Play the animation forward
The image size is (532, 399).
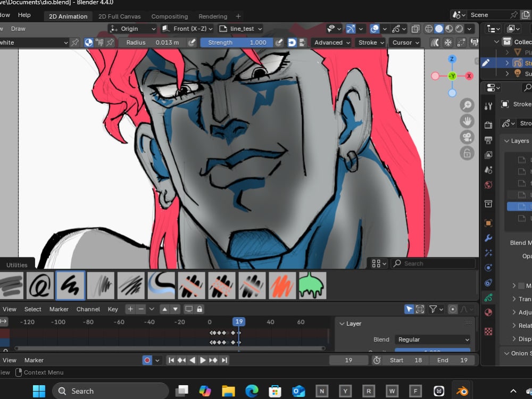[x=203, y=360]
